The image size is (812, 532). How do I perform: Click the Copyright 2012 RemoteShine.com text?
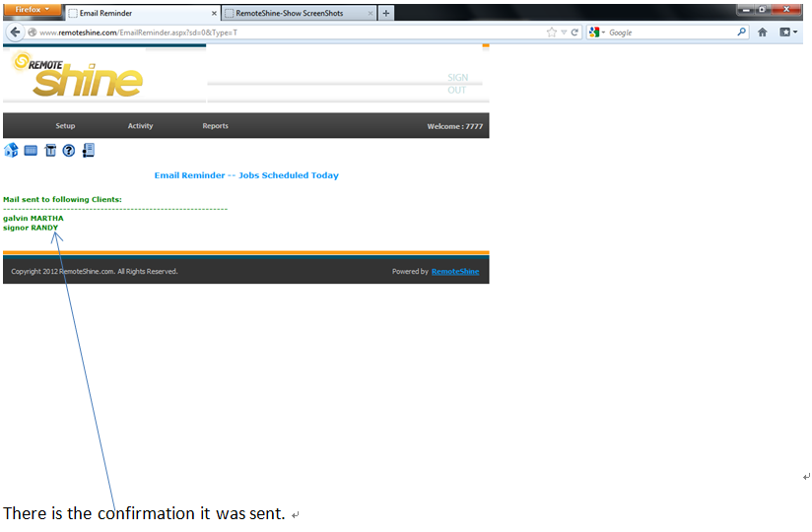tap(95, 271)
